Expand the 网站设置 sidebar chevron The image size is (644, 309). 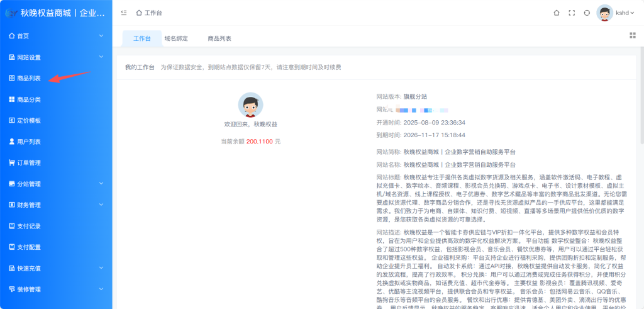tap(101, 57)
